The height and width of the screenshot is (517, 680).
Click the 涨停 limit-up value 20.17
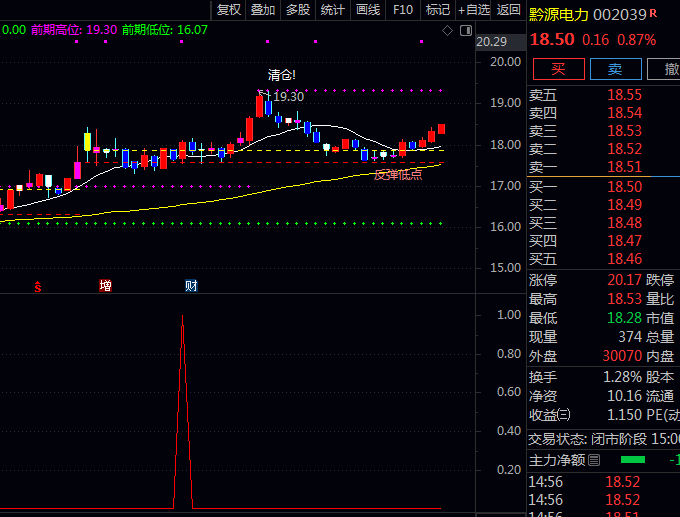(624, 280)
